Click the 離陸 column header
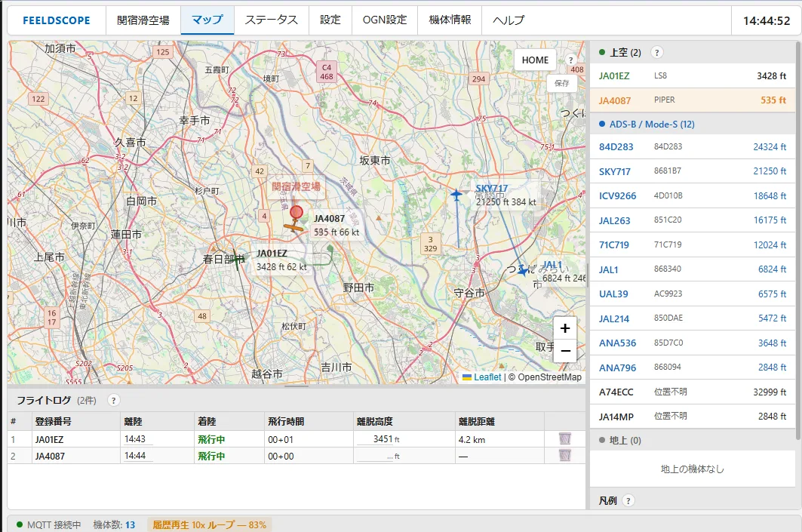The image size is (802, 532). coord(157,422)
